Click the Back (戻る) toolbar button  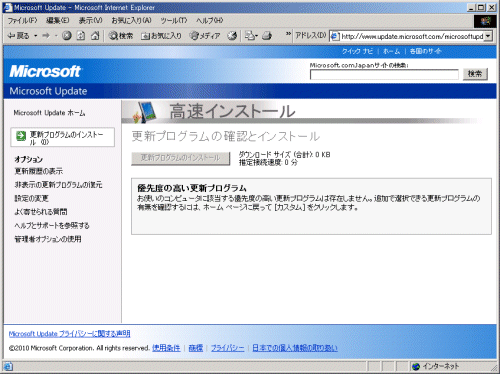pyautogui.click(x=19, y=36)
